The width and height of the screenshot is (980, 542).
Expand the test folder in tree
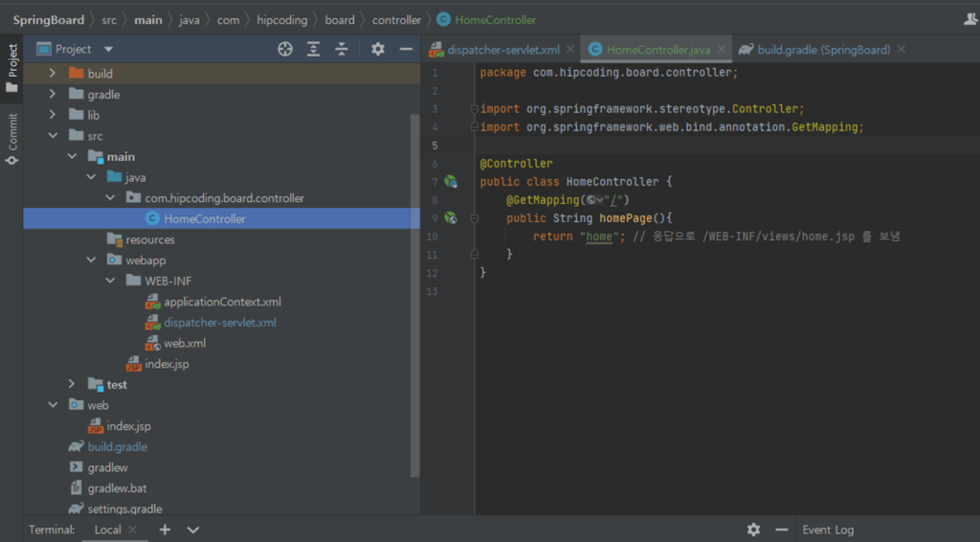tap(73, 384)
